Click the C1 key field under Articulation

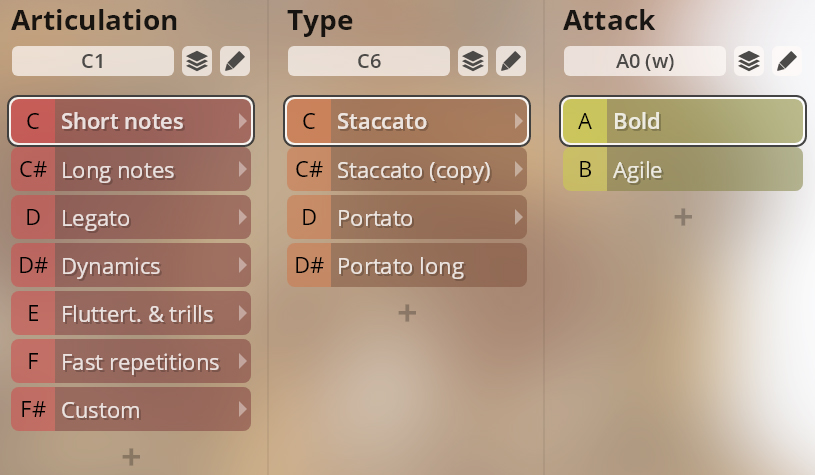(x=93, y=61)
